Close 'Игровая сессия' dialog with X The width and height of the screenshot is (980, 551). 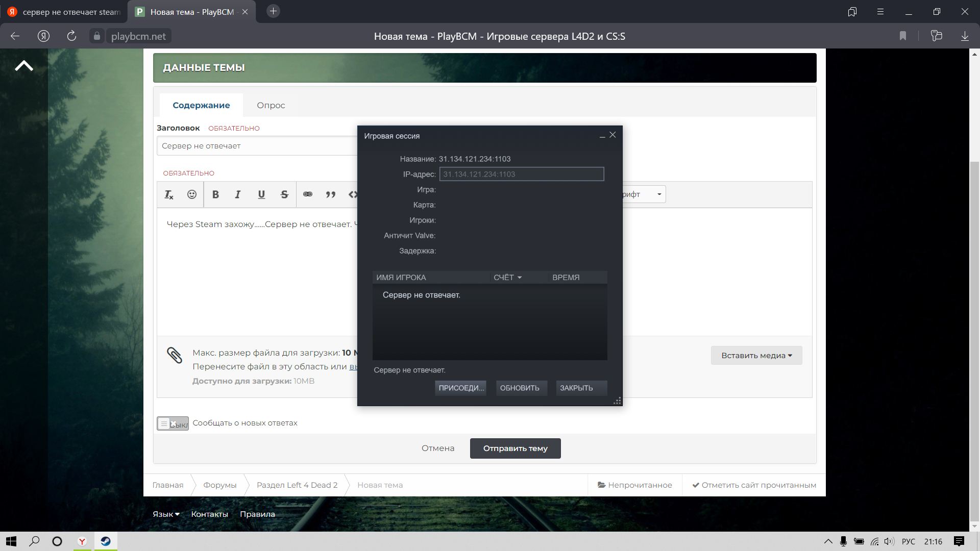click(612, 135)
